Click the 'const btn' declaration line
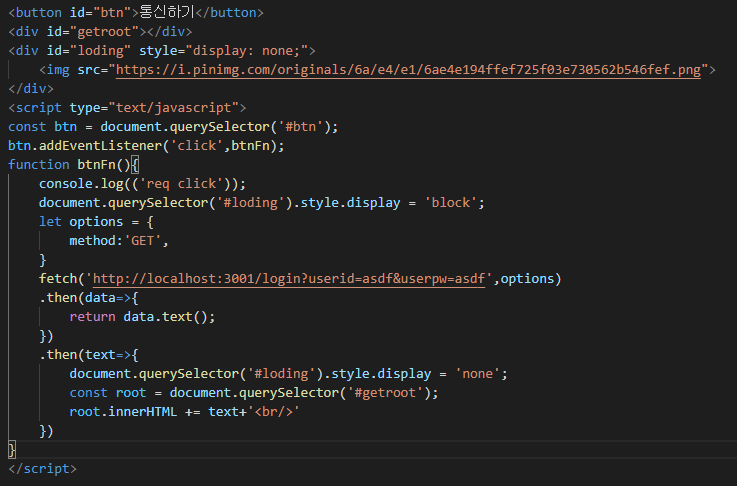 pos(173,126)
